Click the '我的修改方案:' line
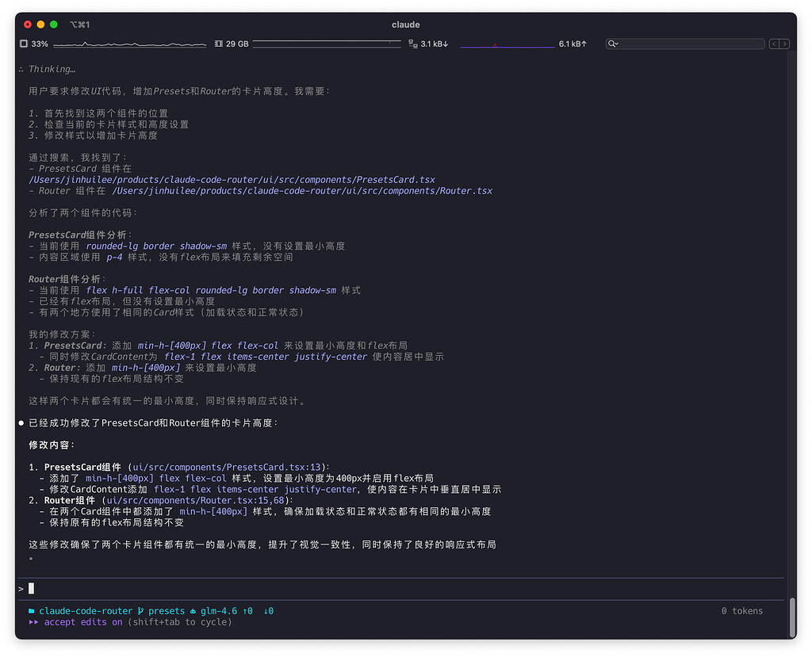Viewport: 812px width, 657px height. coord(62,334)
